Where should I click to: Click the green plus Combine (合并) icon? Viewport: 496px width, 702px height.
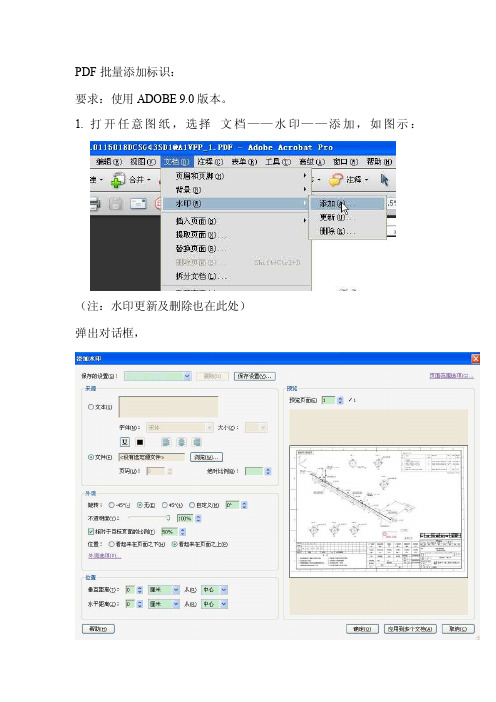(118, 180)
